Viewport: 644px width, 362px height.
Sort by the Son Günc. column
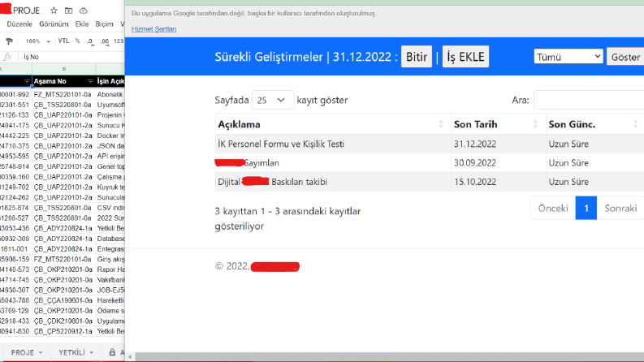(x=594, y=124)
